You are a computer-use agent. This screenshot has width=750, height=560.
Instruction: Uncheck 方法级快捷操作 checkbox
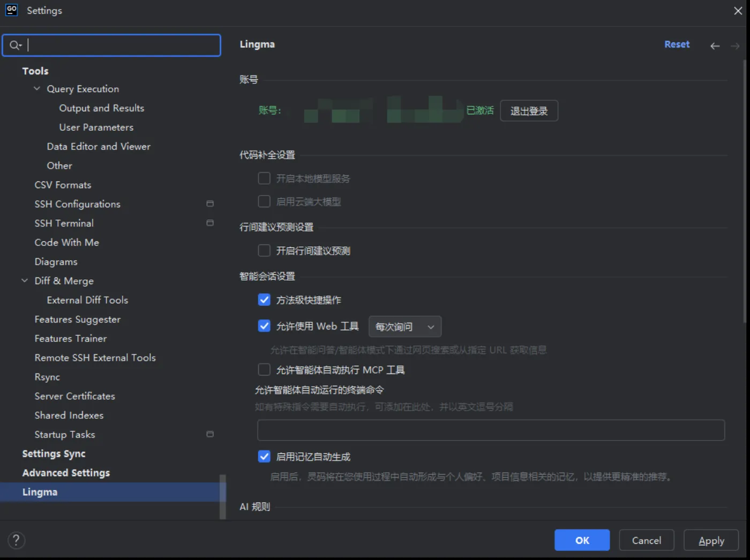[x=264, y=300]
